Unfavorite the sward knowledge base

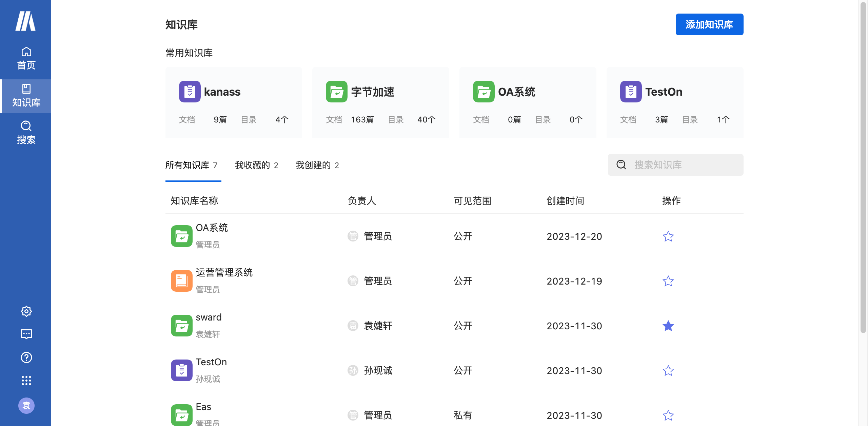coord(668,326)
